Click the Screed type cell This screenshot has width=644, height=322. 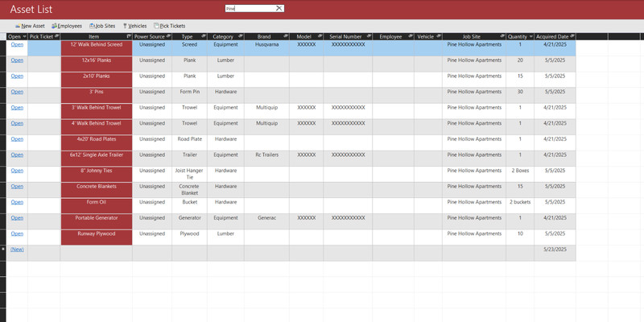(x=189, y=47)
